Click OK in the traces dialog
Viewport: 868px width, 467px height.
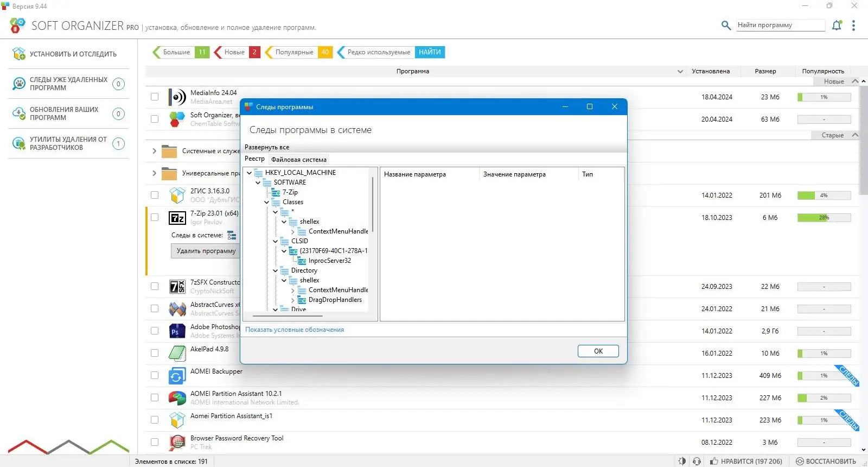pos(598,351)
